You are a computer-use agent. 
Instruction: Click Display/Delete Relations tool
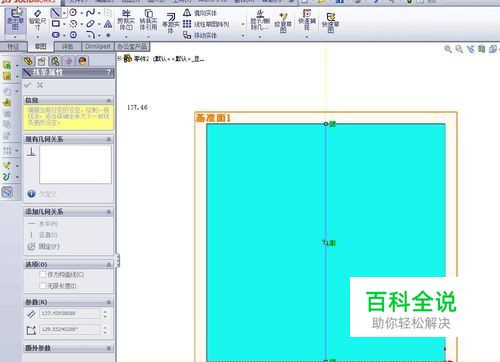(260, 21)
